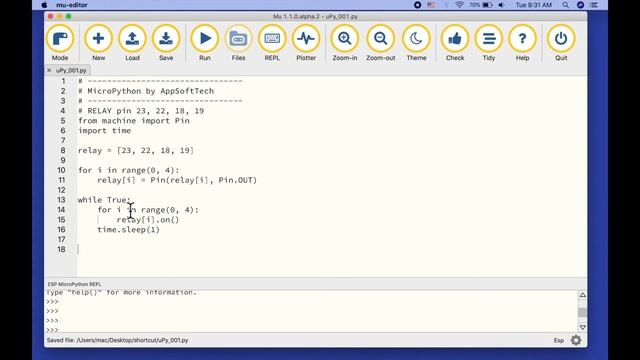Click the '# RELAY pin 23, 22, 18, 19' comment

click(141, 111)
